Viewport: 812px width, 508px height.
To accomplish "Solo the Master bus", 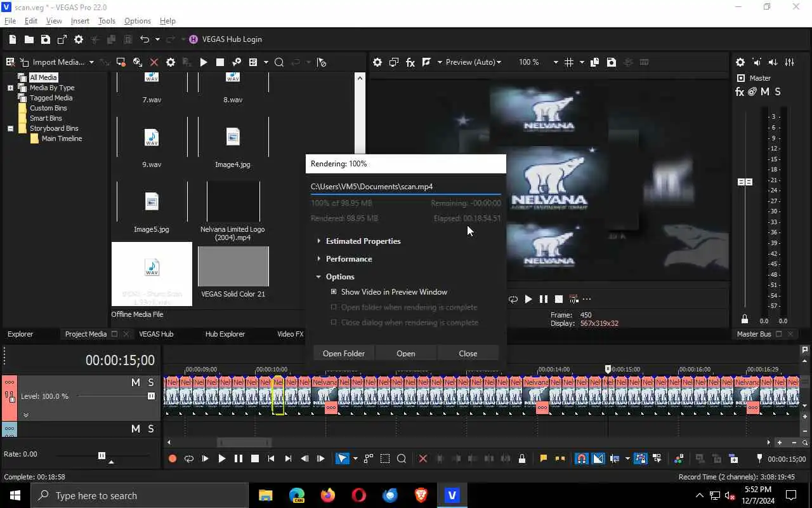I will (778, 91).
